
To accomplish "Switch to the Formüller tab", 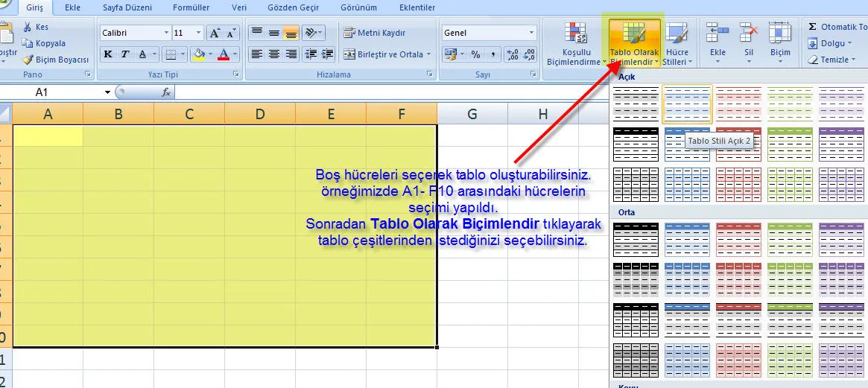I will pos(189,7).
